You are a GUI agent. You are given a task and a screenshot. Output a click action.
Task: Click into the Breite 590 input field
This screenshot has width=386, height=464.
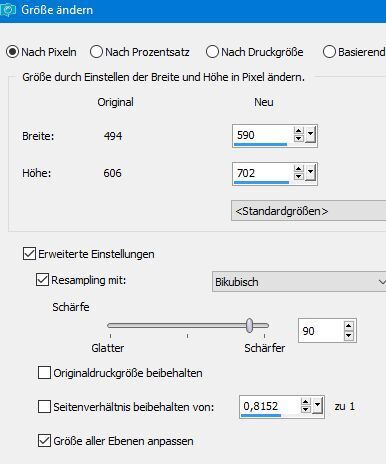click(262, 135)
